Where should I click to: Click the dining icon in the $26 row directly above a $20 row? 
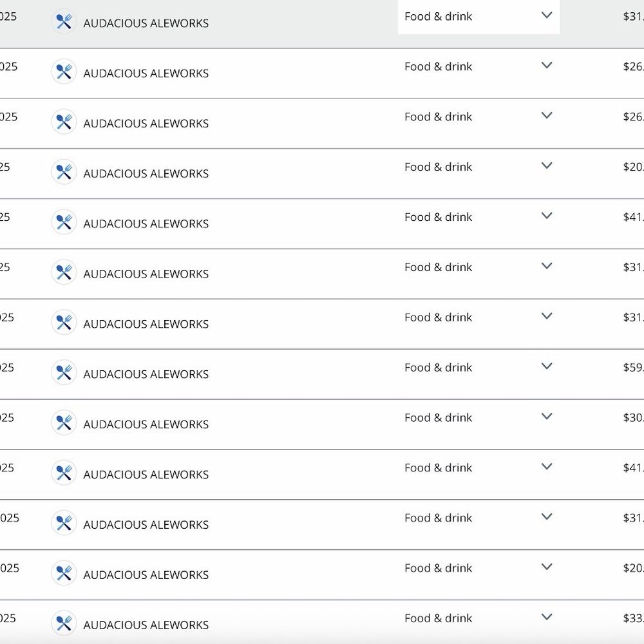click(x=64, y=122)
